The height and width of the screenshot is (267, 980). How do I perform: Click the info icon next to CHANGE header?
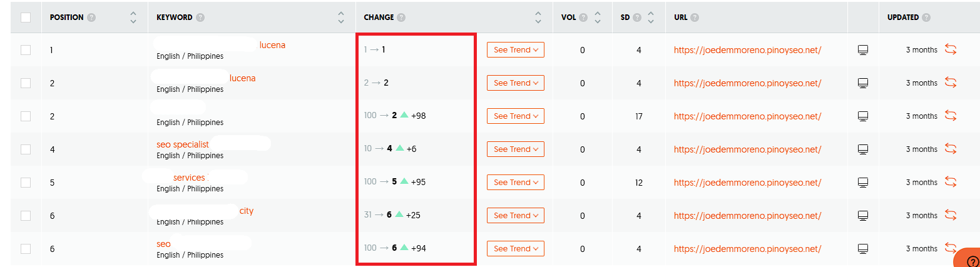401,18
